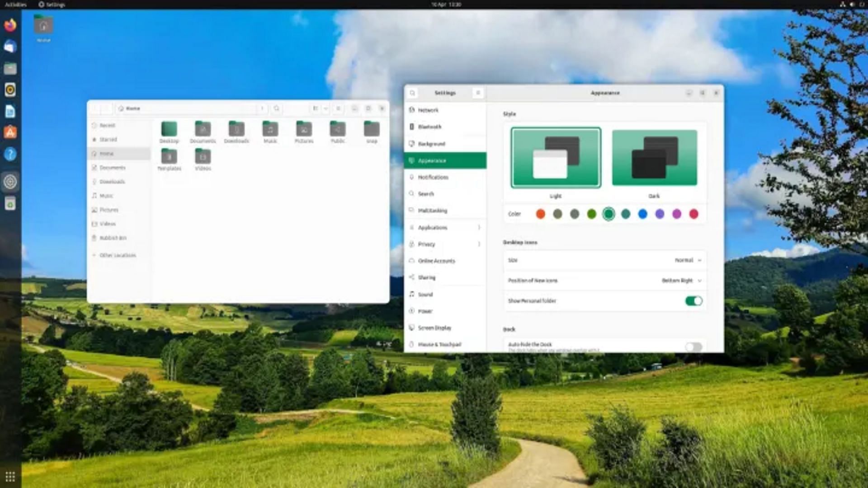Open the Help icon in the dock

(10, 154)
